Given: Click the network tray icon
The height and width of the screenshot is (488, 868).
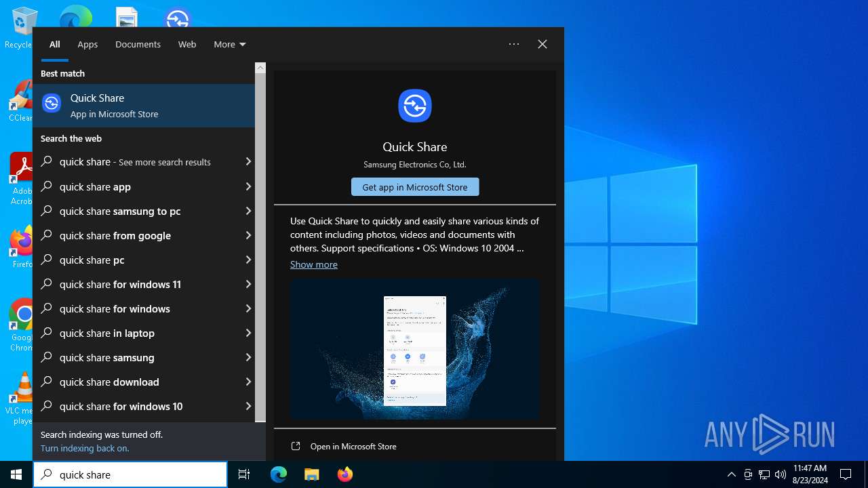Looking at the screenshot, I should coord(764,474).
